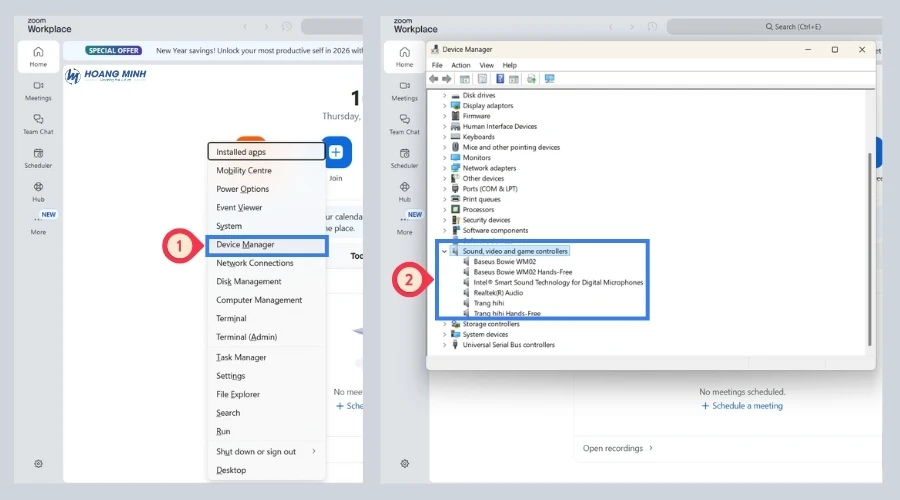Choose Desktop in Win+X menu
Screen dimensions: 900x500
coord(266,470)
